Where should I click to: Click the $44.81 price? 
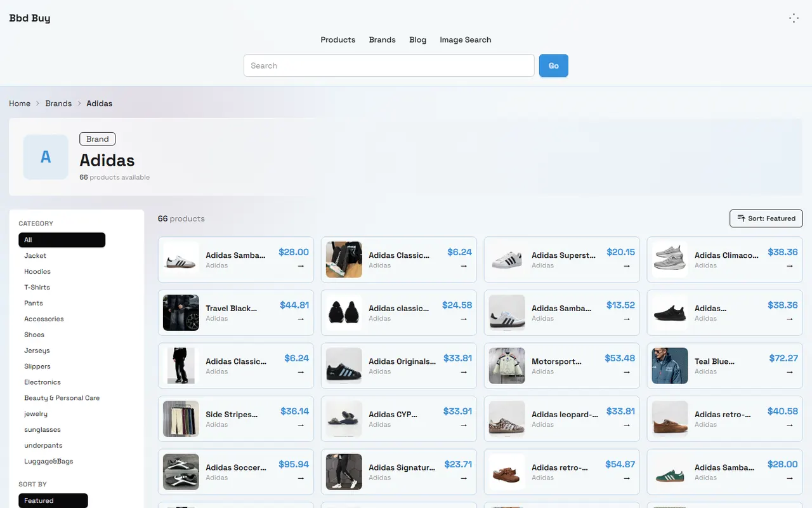click(x=294, y=305)
